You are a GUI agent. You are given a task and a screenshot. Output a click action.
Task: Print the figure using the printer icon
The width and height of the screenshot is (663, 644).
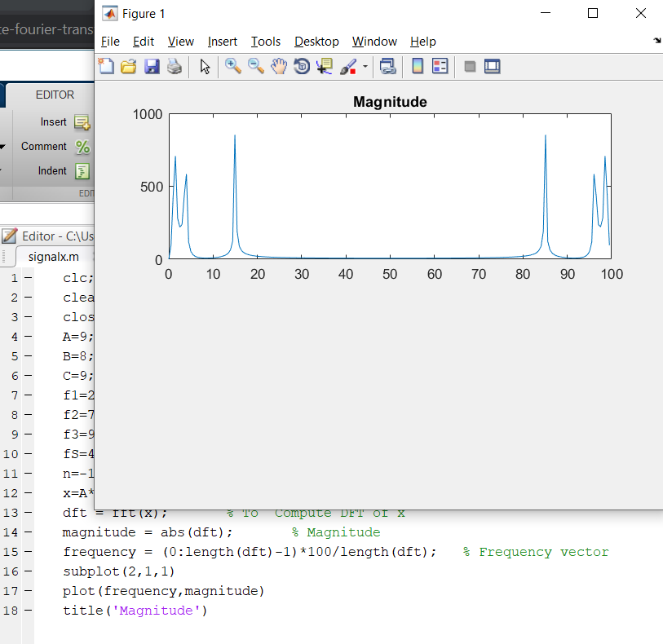click(x=174, y=67)
